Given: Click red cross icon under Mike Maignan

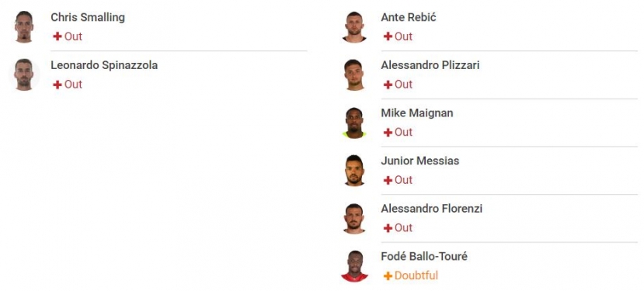Looking at the screenshot, I should (x=388, y=133).
